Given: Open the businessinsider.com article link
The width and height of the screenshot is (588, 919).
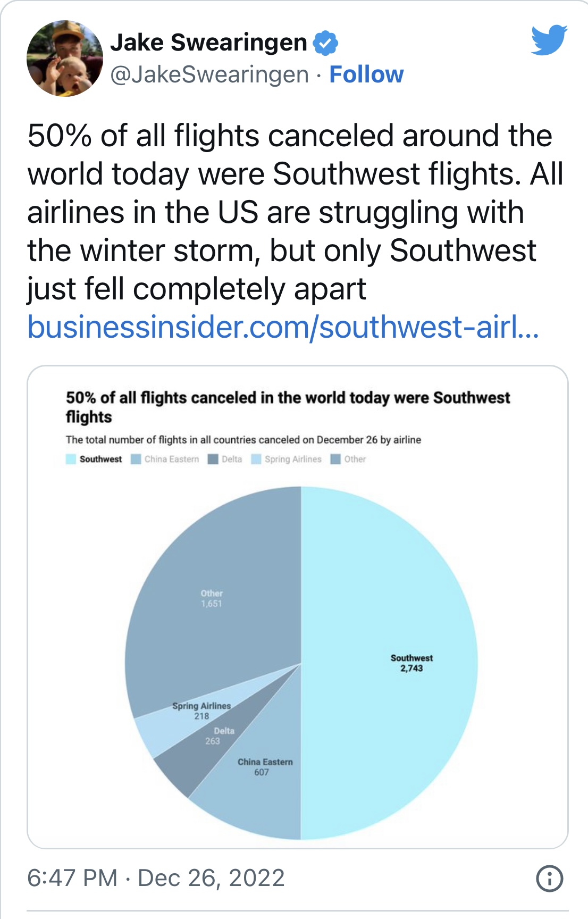Looking at the screenshot, I should pos(283,327).
